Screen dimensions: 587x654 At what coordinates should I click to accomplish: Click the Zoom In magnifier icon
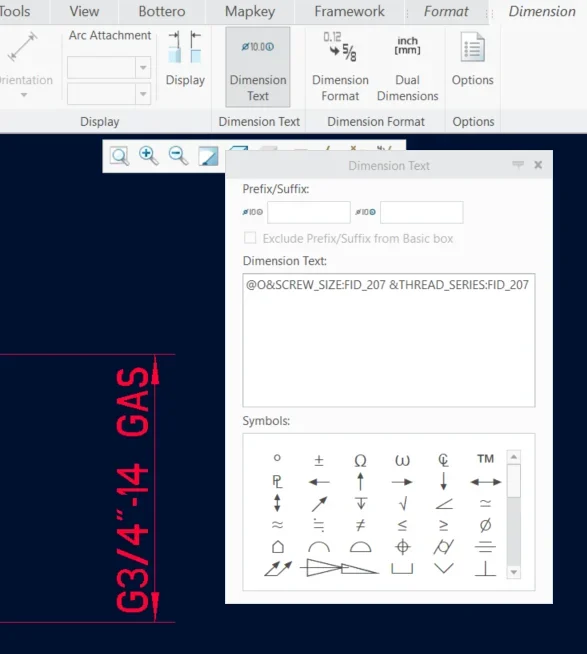(149, 156)
